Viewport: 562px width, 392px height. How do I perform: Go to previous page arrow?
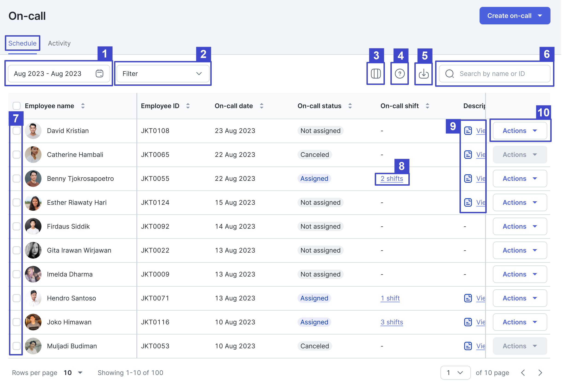[524, 373]
